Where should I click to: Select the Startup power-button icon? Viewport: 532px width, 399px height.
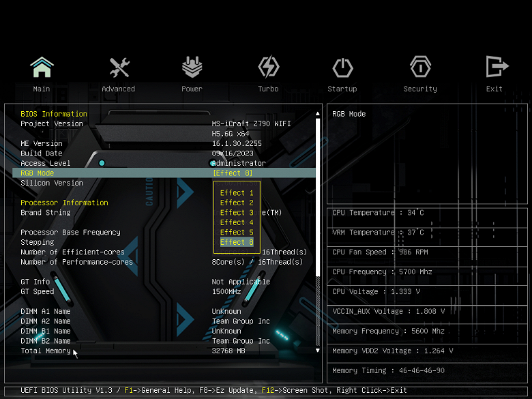(x=342, y=68)
